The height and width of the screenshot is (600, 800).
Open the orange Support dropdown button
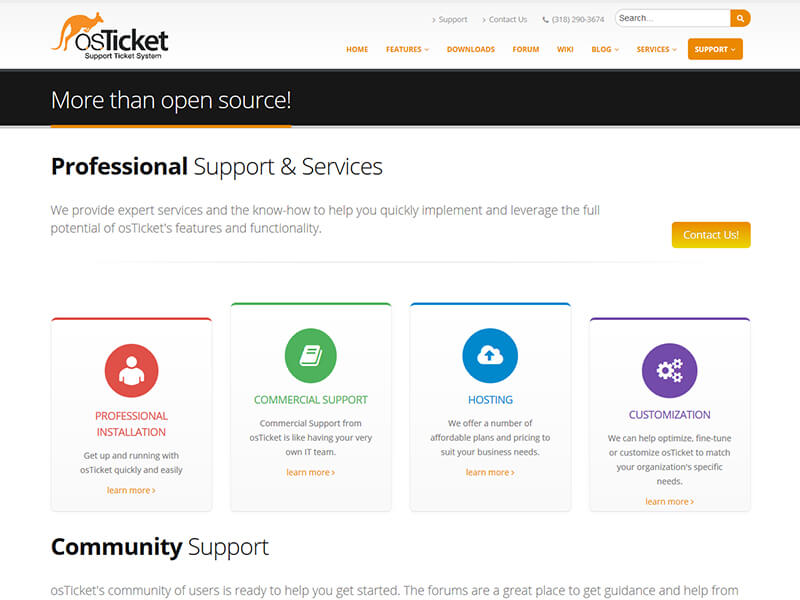[715, 49]
